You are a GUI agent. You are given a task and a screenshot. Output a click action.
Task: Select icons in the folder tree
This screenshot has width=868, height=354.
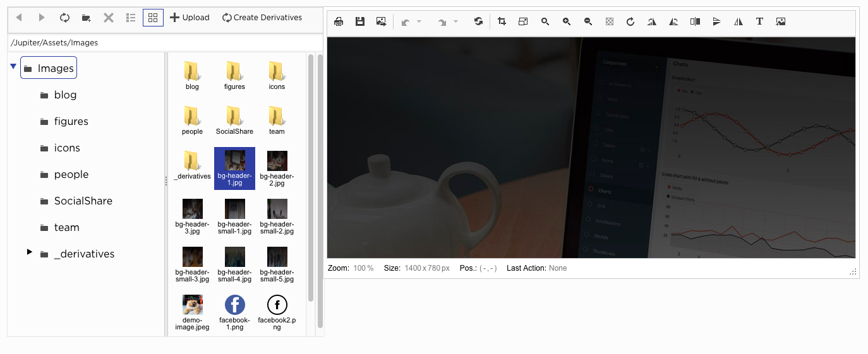(x=60, y=148)
